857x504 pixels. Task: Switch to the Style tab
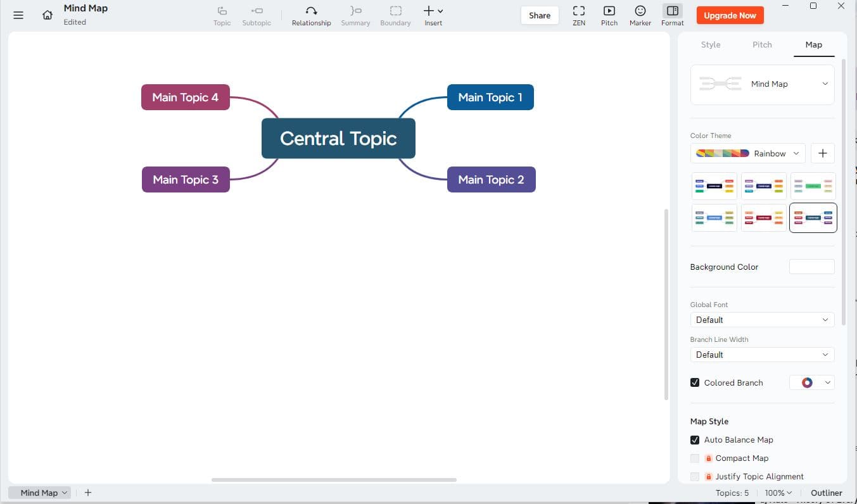click(x=711, y=45)
